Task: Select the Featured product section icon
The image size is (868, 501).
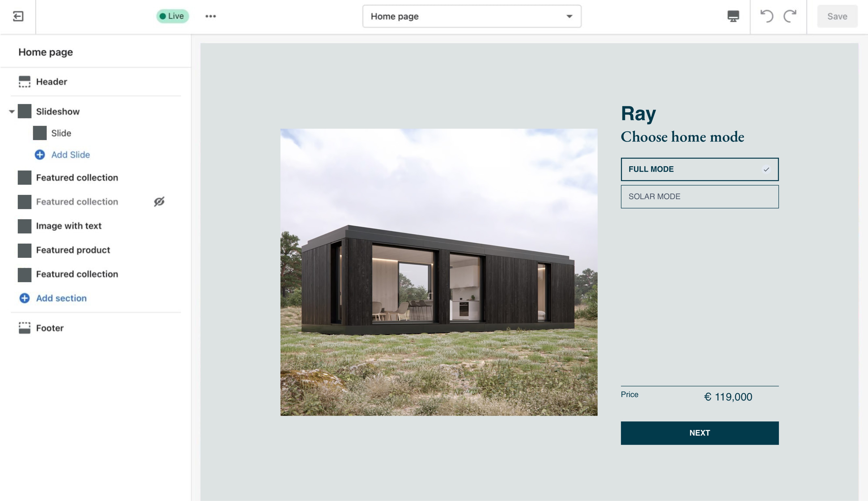Action: pos(24,250)
